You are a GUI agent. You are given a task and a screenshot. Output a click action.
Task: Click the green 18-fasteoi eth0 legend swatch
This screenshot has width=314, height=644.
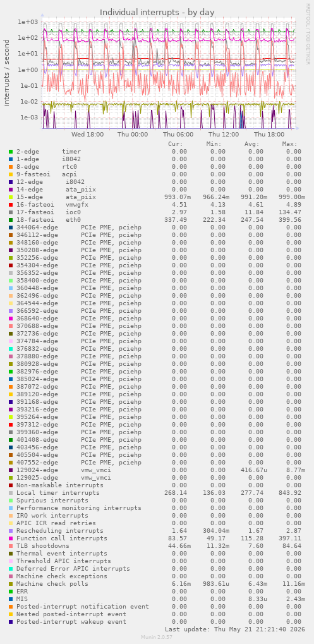(x=11, y=220)
